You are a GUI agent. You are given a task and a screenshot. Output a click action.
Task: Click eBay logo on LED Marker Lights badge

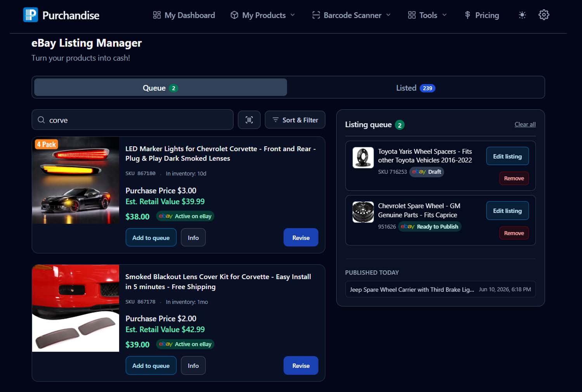166,216
